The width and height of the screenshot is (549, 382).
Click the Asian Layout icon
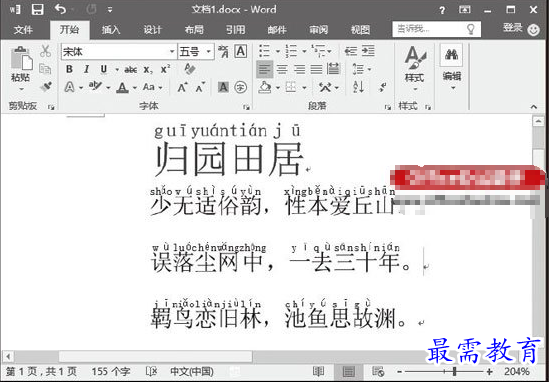pyautogui.click(x=325, y=87)
